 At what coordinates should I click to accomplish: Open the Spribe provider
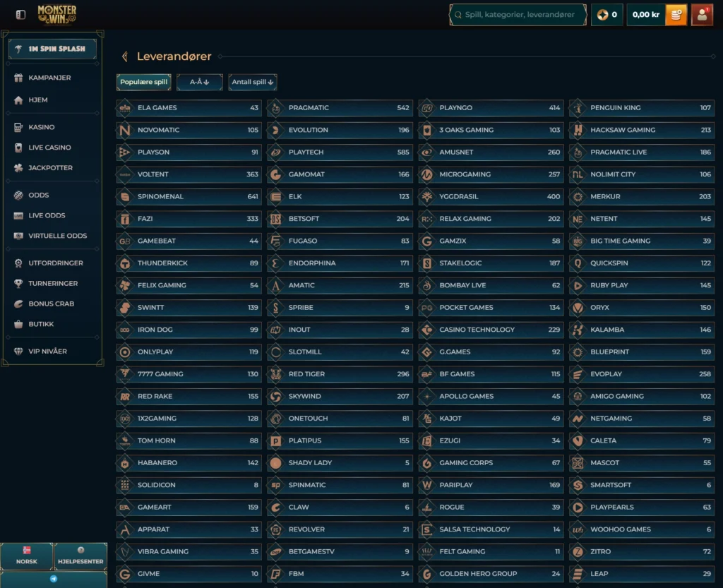click(340, 307)
